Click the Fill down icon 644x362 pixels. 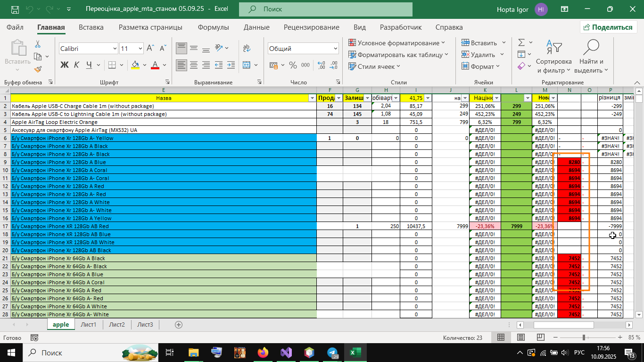pos(521,54)
